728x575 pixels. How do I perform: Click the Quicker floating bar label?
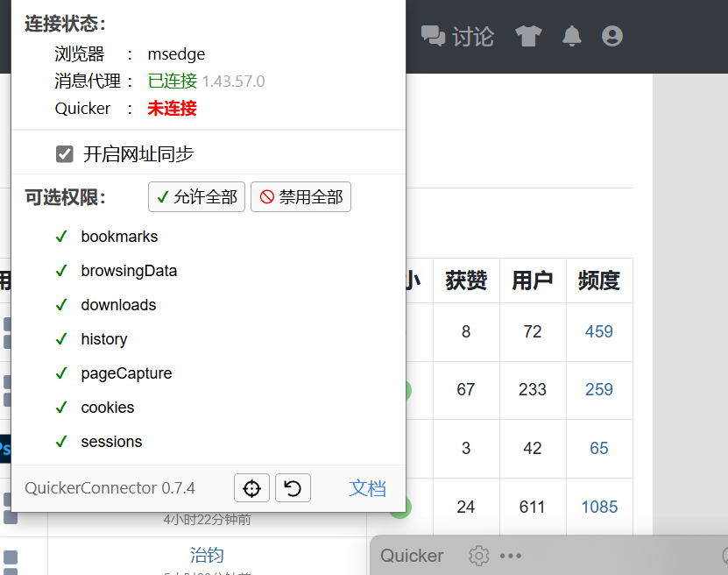412,556
